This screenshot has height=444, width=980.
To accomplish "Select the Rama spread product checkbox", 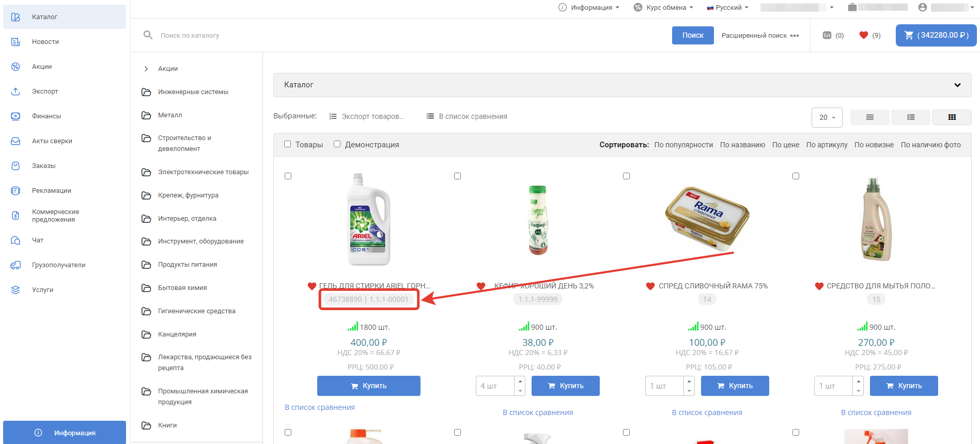I will click(x=626, y=176).
